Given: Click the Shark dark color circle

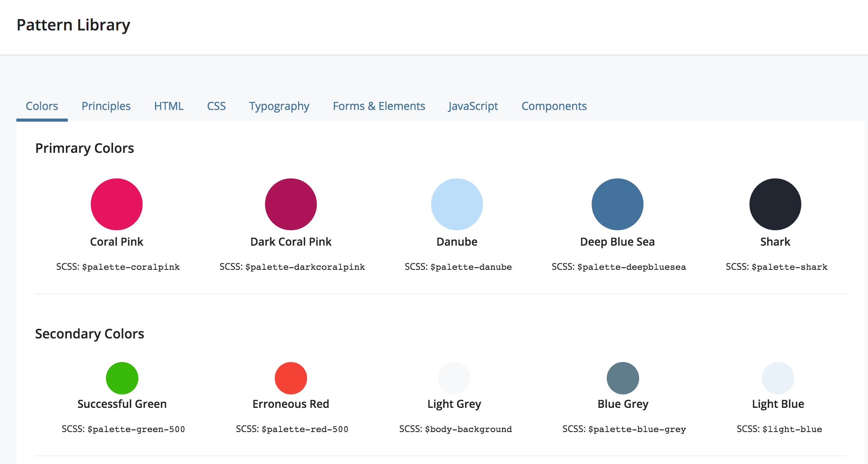Looking at the screenshot, I should tap(775, 204).
